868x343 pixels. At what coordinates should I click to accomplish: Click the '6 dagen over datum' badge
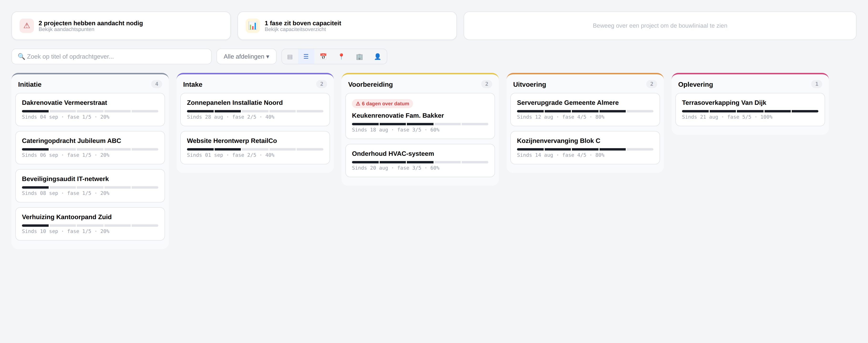click(382, 104)
